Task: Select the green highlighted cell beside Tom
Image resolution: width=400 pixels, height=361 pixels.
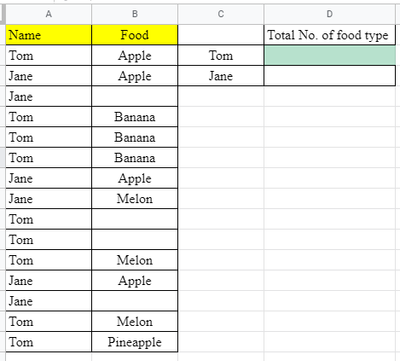Action: pos(330,55)
